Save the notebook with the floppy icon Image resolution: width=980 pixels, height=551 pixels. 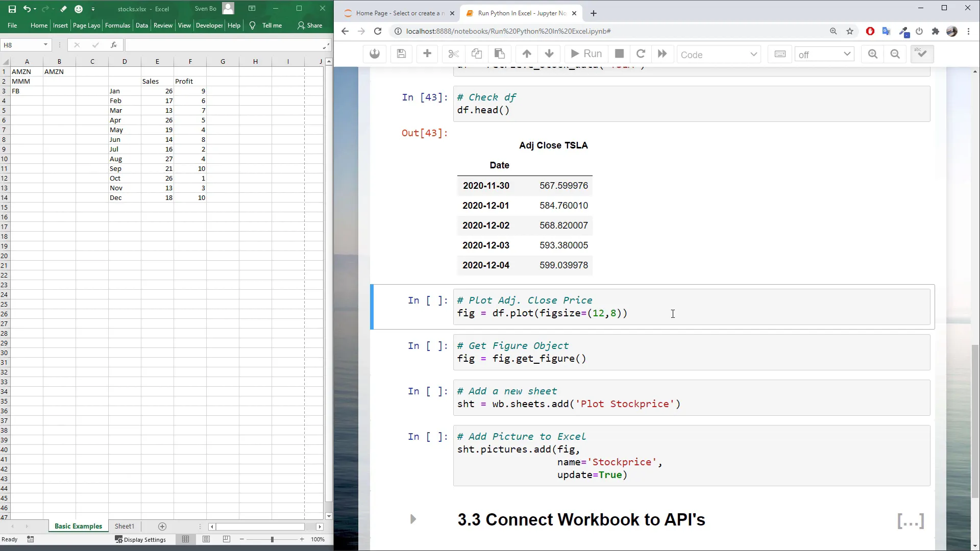pos(401,54)
